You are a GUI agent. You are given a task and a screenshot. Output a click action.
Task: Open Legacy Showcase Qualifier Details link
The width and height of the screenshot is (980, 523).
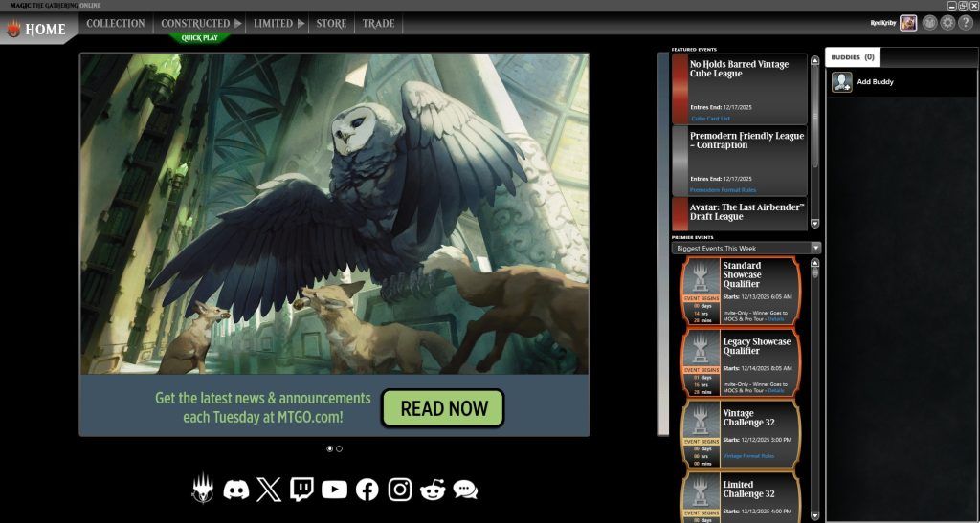[x=775, y=391]
